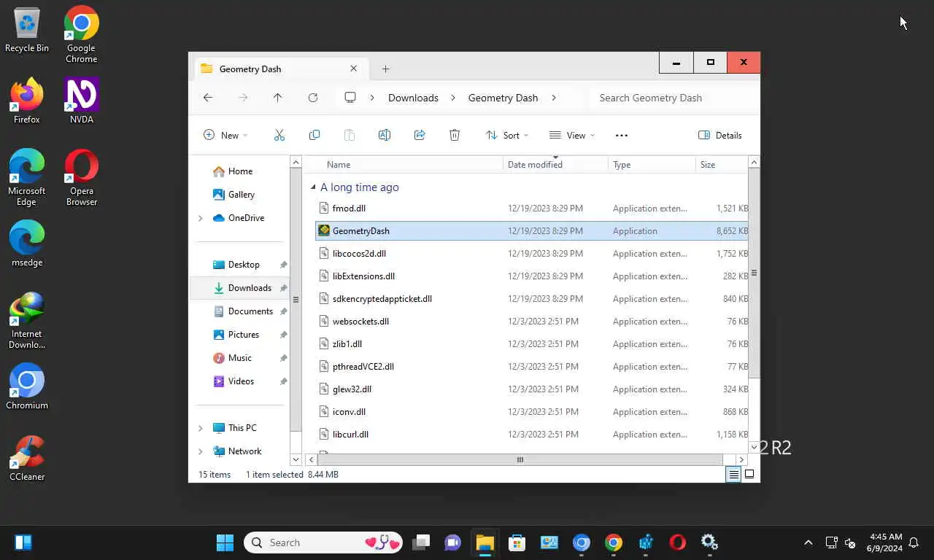The height and width of the screenshot is (560, 934).
Task: Close the Geometry Dash tab
Action: click(353, 69)
